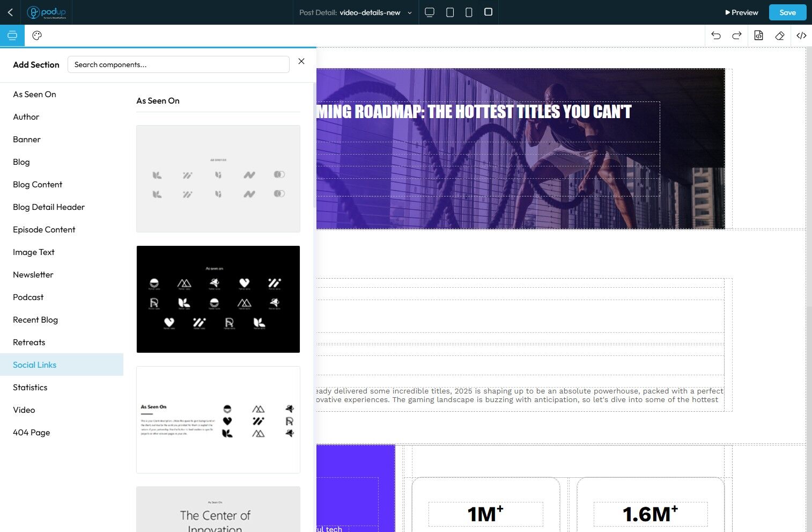812x532 pixels.
Task: Select the Author category
Action: click(62, 117)
